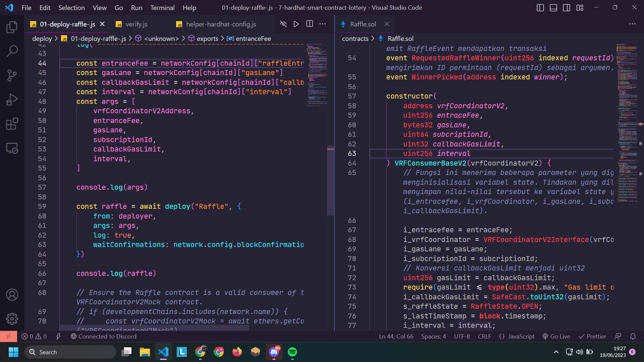Viewport: 644px width, 362px height.
Task: Open the Accounts icon in the Activity Bar
Action: (x=12, y=295)
